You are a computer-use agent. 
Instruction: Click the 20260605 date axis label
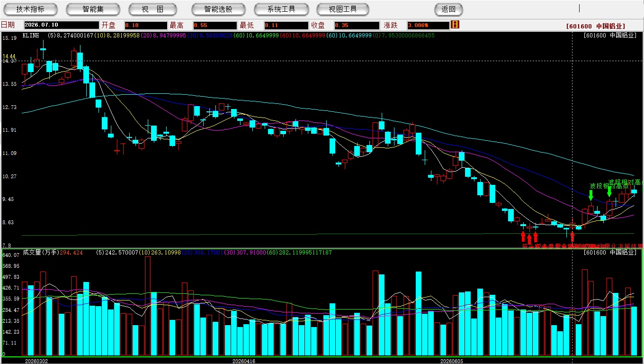(x=452, y=361)
